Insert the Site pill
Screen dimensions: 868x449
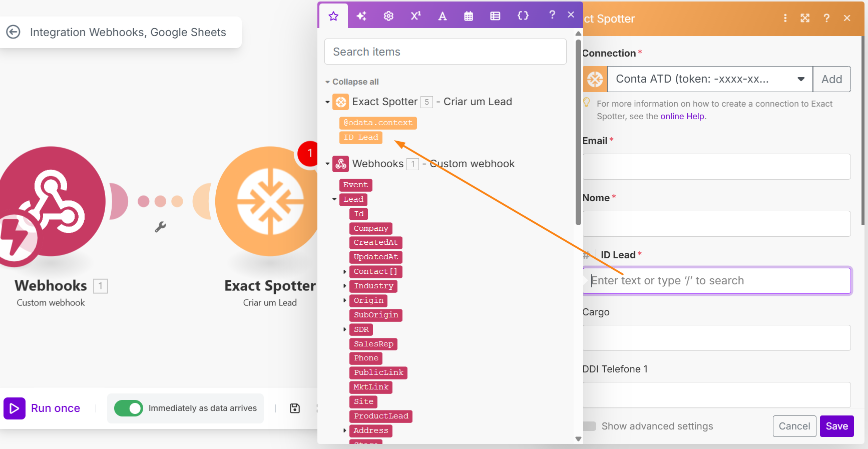(363, 401)
